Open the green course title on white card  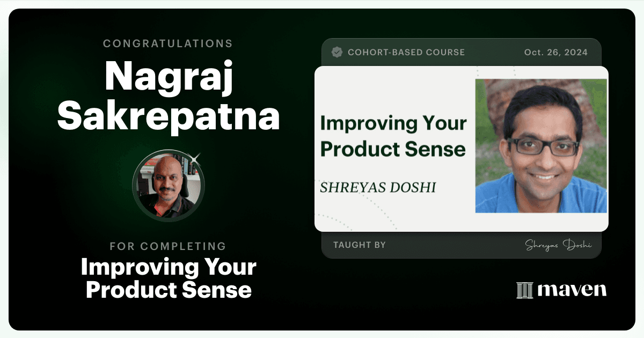[x=393, y=136]
